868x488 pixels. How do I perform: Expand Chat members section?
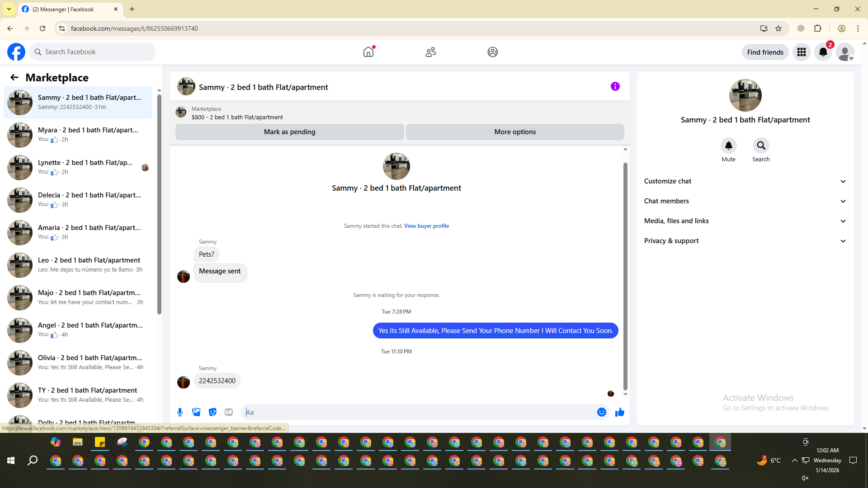(x=745, y=201)
